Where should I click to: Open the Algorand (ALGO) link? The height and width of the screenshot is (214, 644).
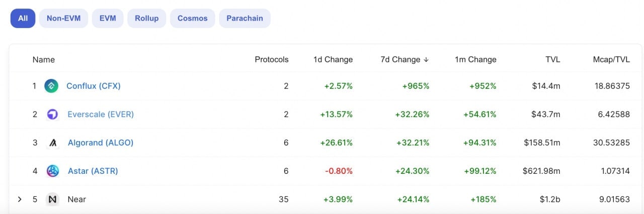(101, 143)
